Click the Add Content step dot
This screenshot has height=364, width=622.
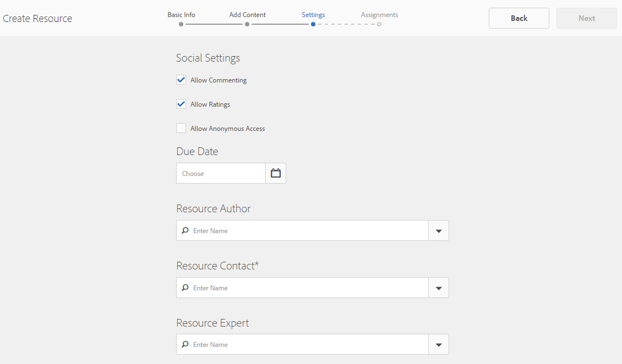[x=247, y=24]
